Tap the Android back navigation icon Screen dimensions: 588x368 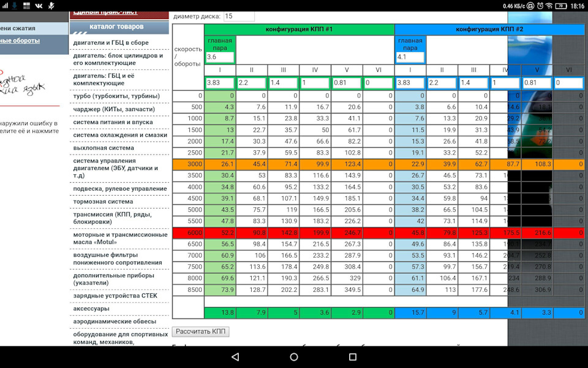pyautogui.click(x=235, y=357)
